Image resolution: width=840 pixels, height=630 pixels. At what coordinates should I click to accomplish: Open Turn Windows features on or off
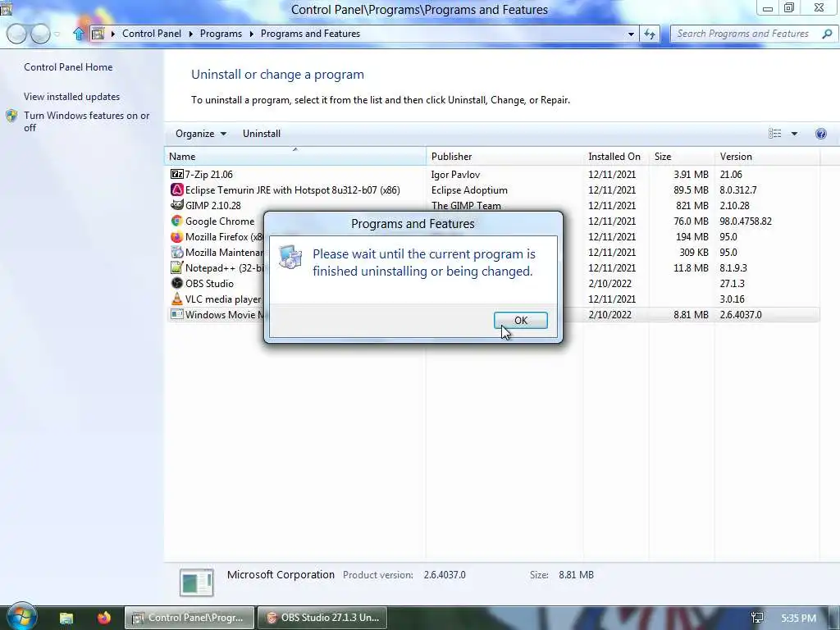coord(86,121)
